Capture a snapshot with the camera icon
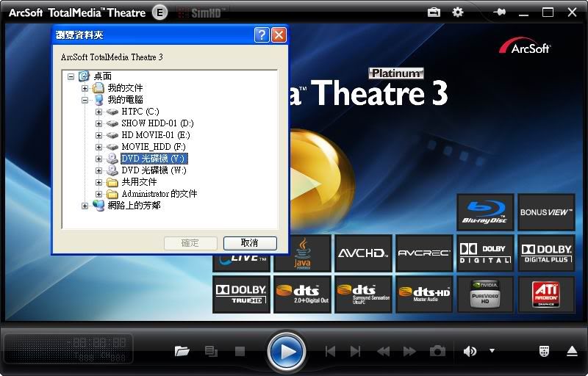The image size is (588, 376). click(x=437, y=351)
